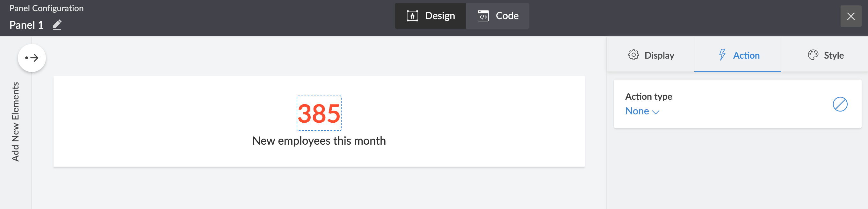Select the Action tab label
The width and height of the screenshot is (868, 209).
[746, 55]
